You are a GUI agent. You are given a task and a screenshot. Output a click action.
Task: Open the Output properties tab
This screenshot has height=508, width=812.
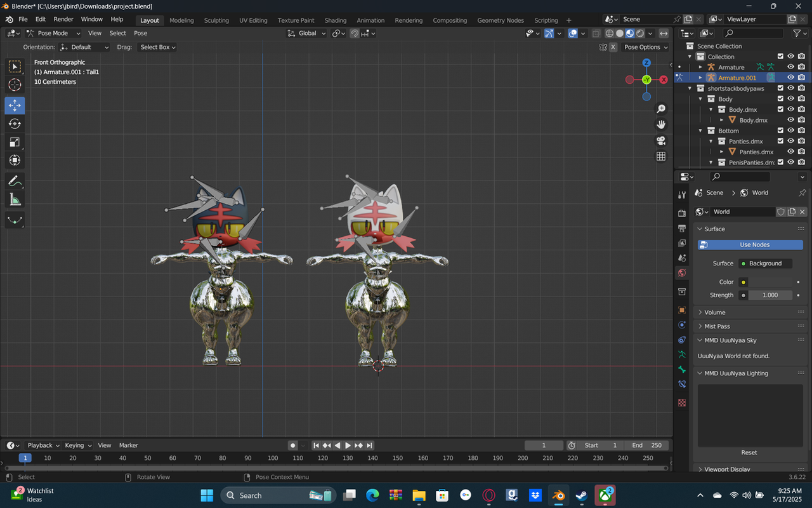point(682,228)
